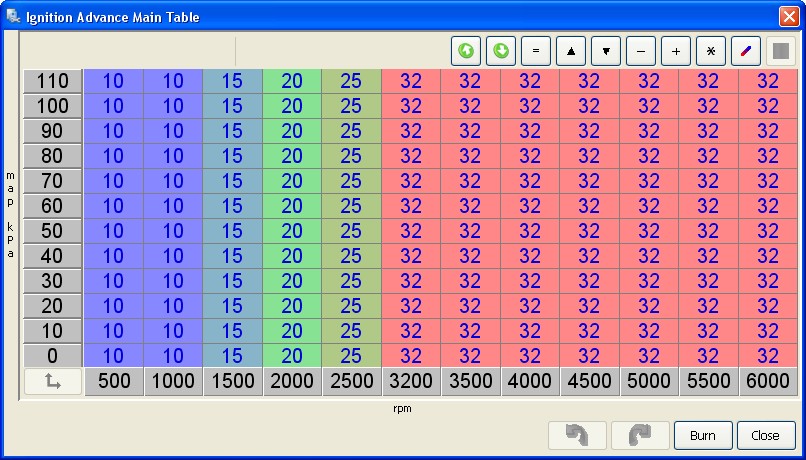Select the 10 kPa row header
Viewport: 806px width, 460px height.
click(x=53, y=332)
